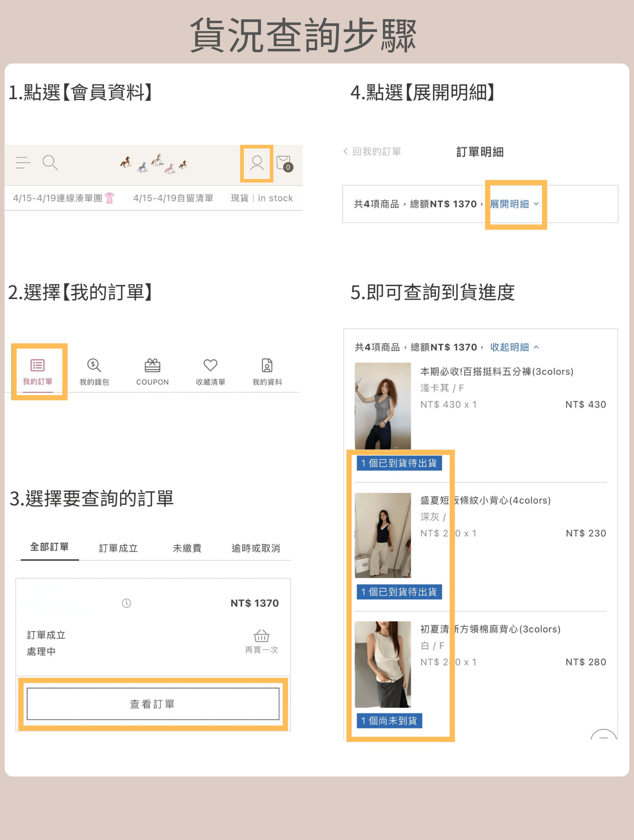Click the 收藏清單 heart icon

(x=210, y=365)
